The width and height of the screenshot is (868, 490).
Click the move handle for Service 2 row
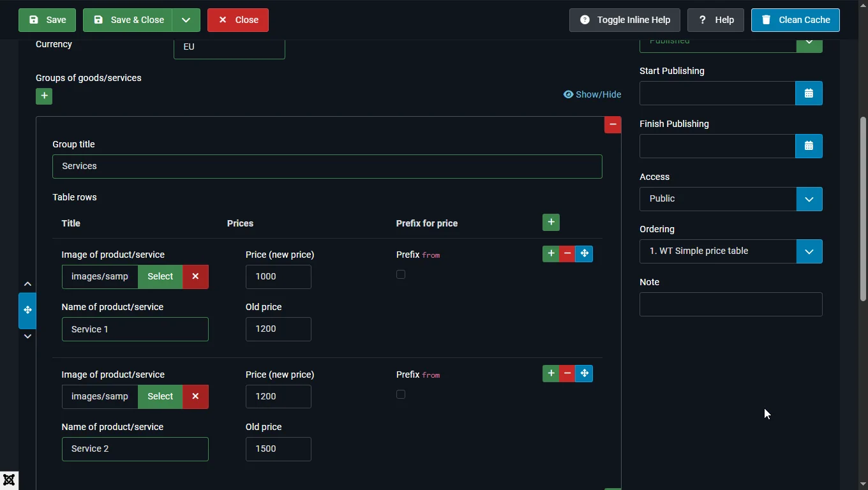[x=585, y=374]
